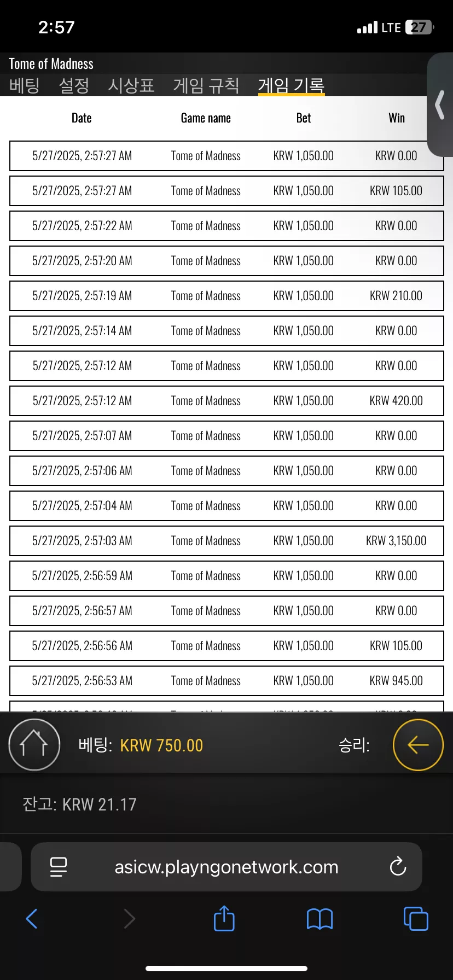Open the KRW 3,150.00 win record

(226, 541)
